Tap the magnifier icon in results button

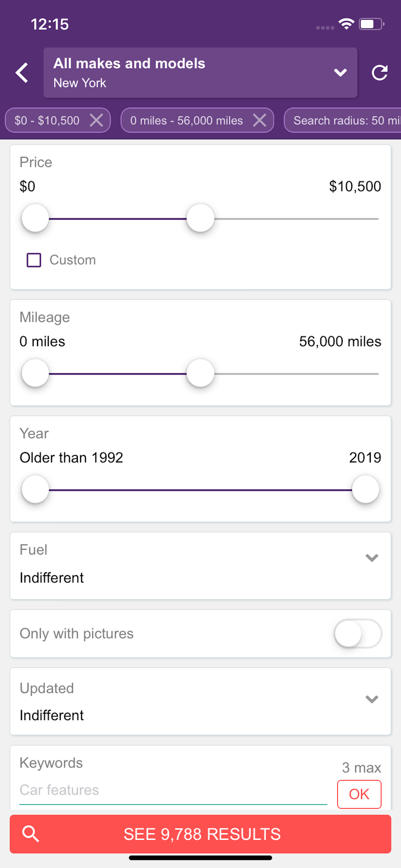click(x=31, y=834)
